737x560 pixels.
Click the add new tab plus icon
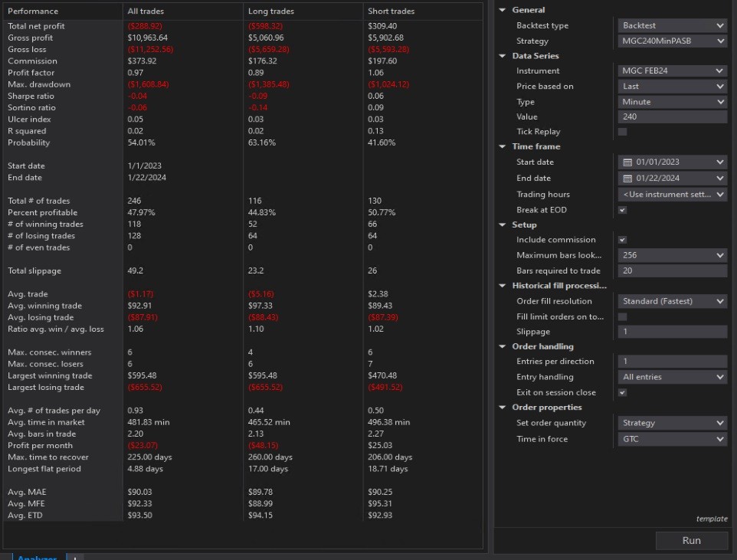tap(74, 558)
